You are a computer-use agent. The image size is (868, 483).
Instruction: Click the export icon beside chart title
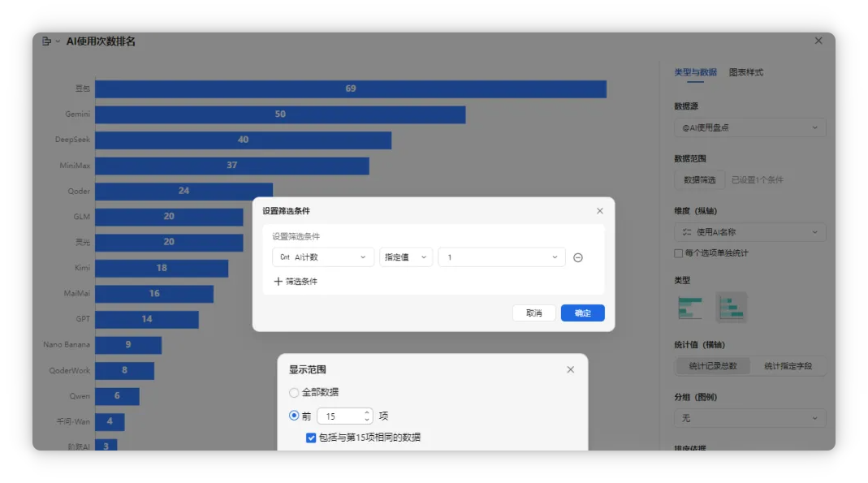[46, 41]
